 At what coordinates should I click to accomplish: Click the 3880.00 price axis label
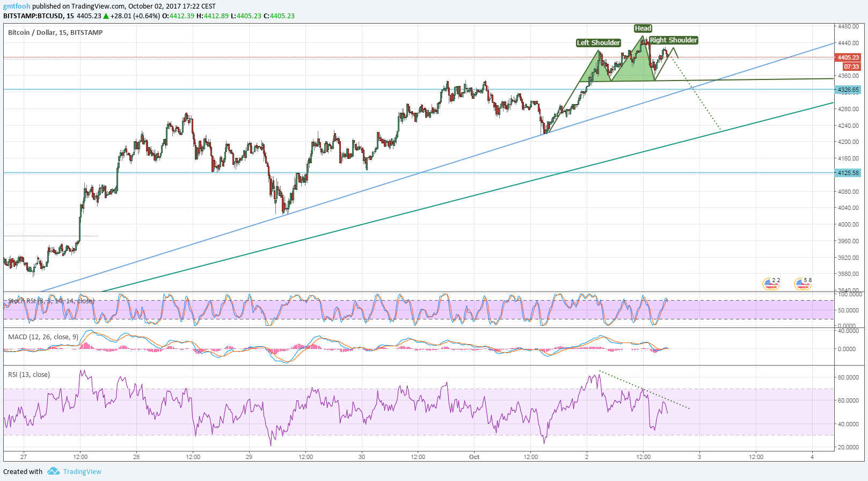848,274
